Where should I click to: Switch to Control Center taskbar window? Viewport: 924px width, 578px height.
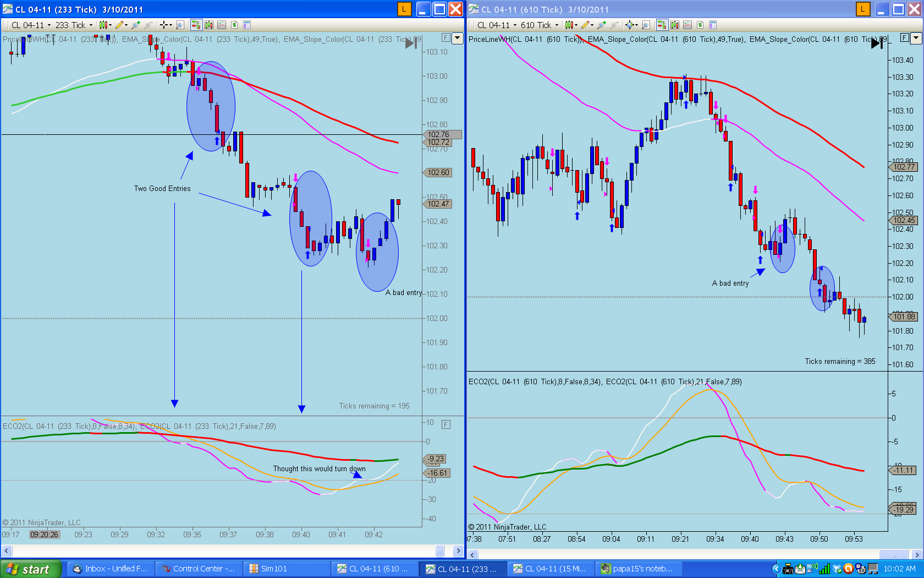(199, 569)
